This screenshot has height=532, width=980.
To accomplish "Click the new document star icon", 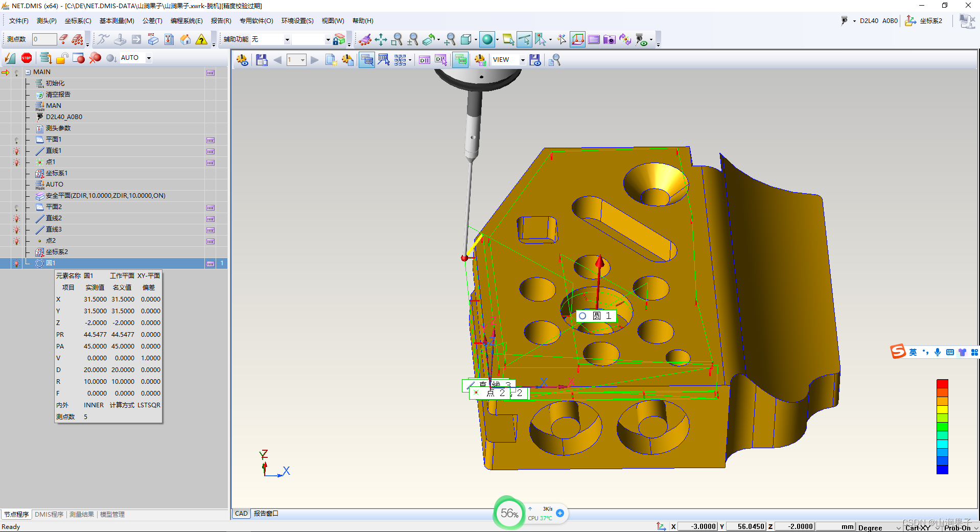I will [x=331, y=60].
